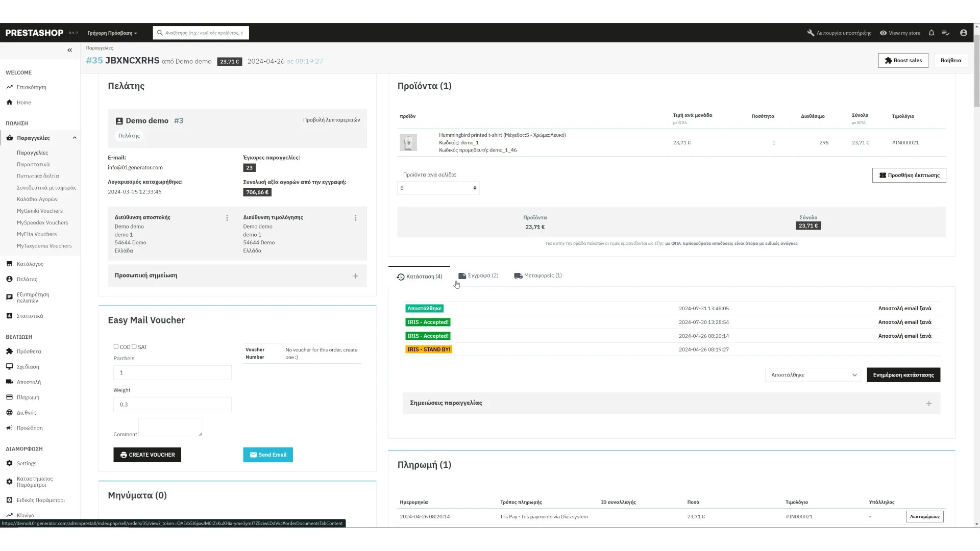This screenshot has height=551, width=980.
Task: Open the quick tasks list icon in header
Action: (946, 33)
